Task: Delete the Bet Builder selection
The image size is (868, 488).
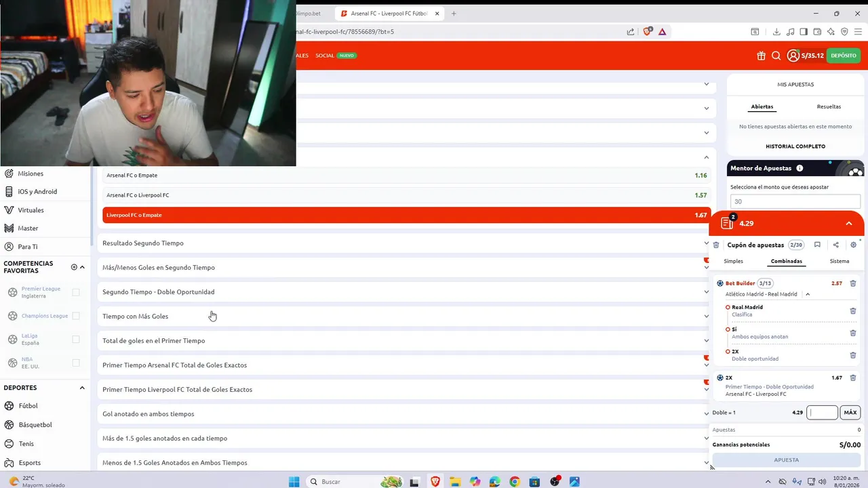Action: [853, 283]
